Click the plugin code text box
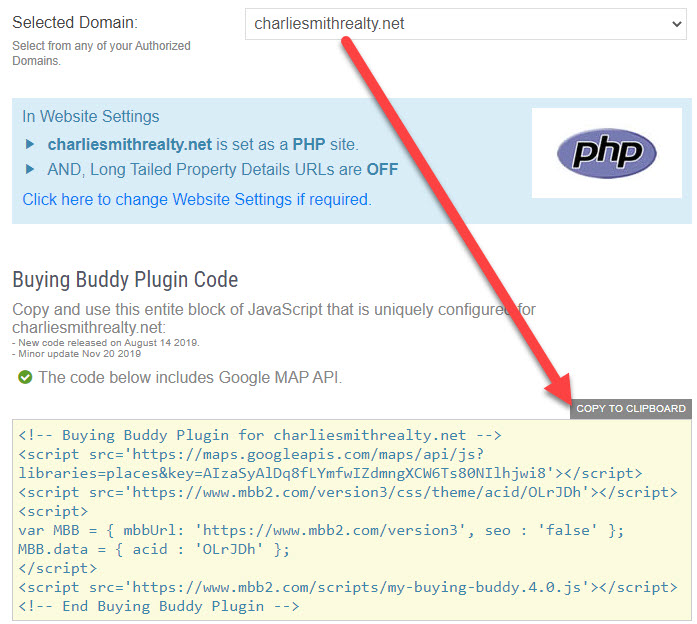Screen dimensions: 697x624 click(352, 520)
